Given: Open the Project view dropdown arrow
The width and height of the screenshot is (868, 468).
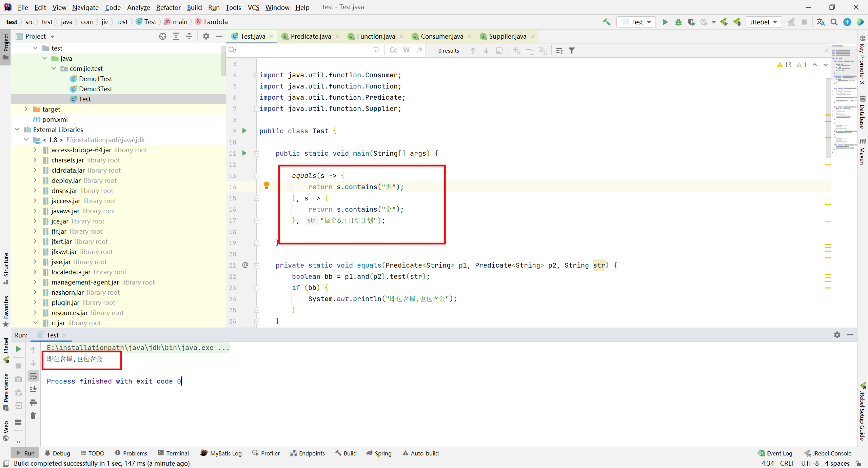Looking at the screenshot, I should (53, 37).
